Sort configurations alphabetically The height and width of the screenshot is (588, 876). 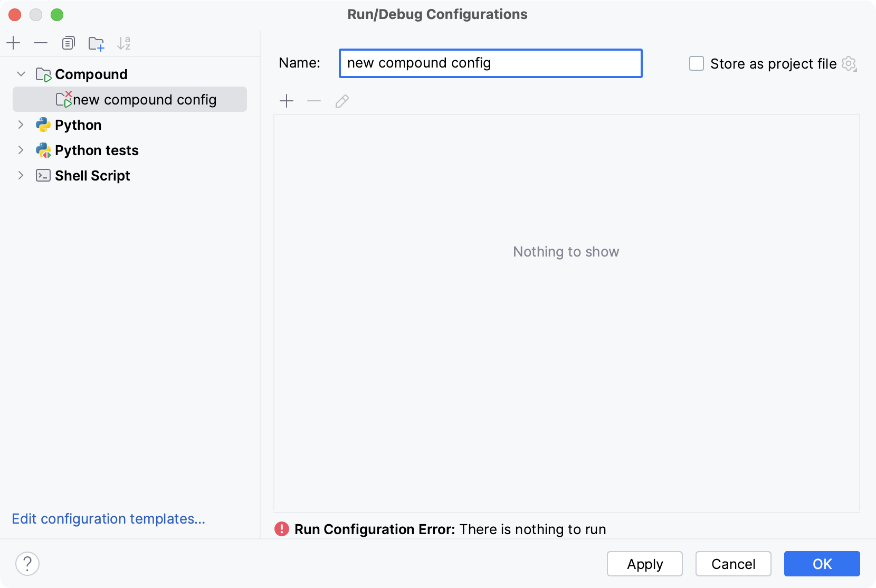coord(124,43)
